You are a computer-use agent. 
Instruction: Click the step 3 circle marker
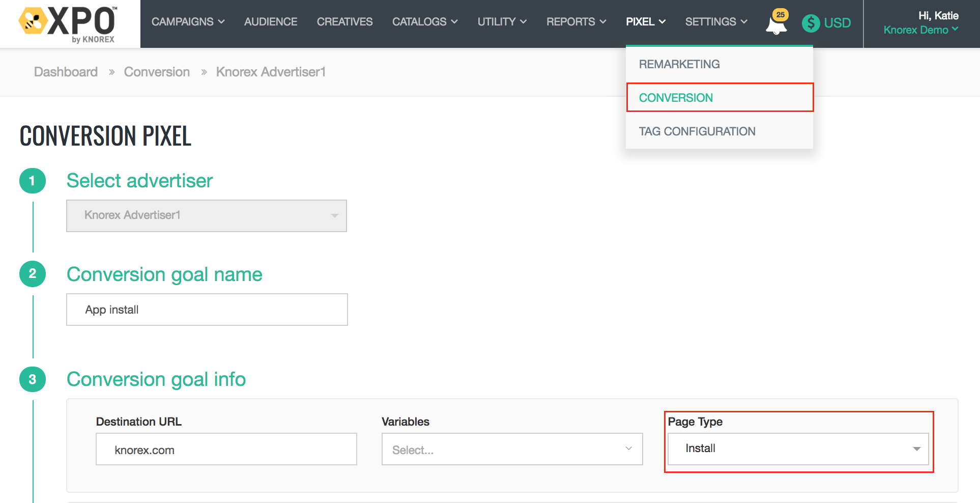32,379
